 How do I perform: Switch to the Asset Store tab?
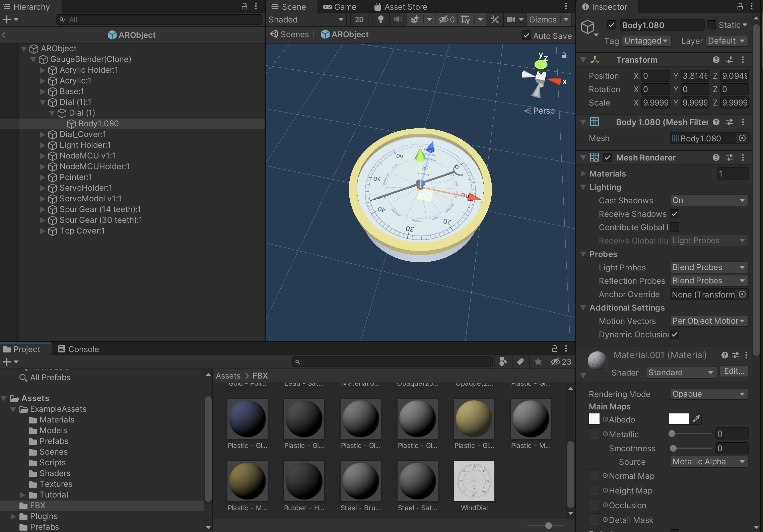pyautogui.click(x=401, y=7)
